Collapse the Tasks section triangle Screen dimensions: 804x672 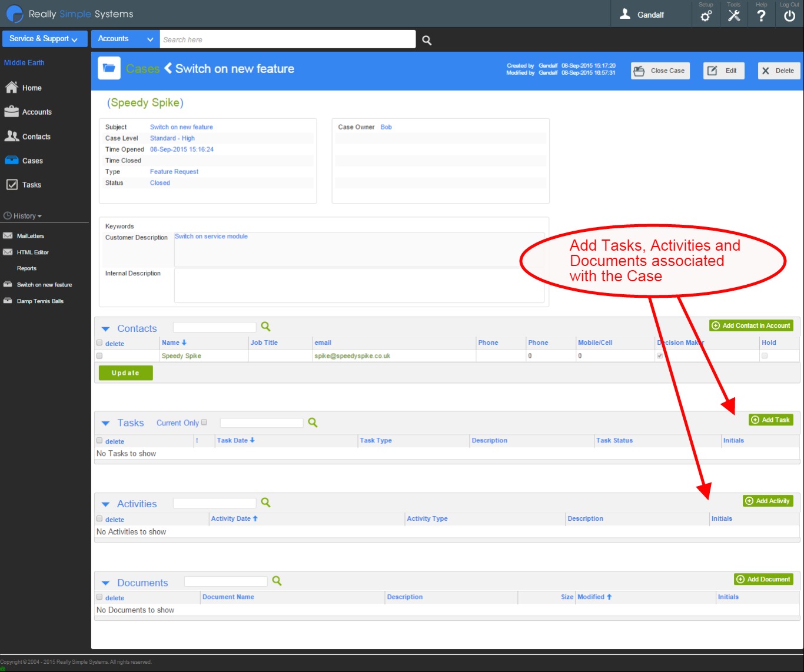tap(105, 423)
